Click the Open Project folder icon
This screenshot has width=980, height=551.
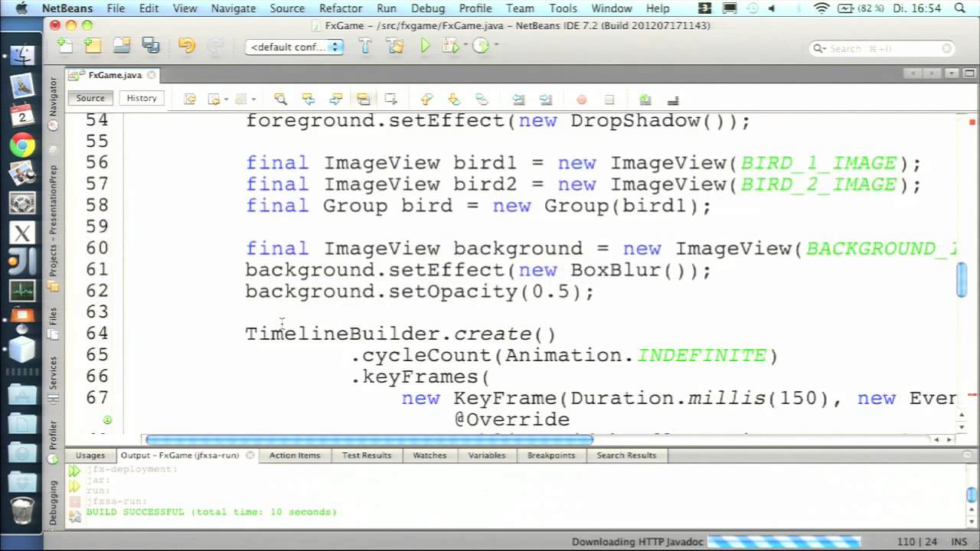(122, 47)
